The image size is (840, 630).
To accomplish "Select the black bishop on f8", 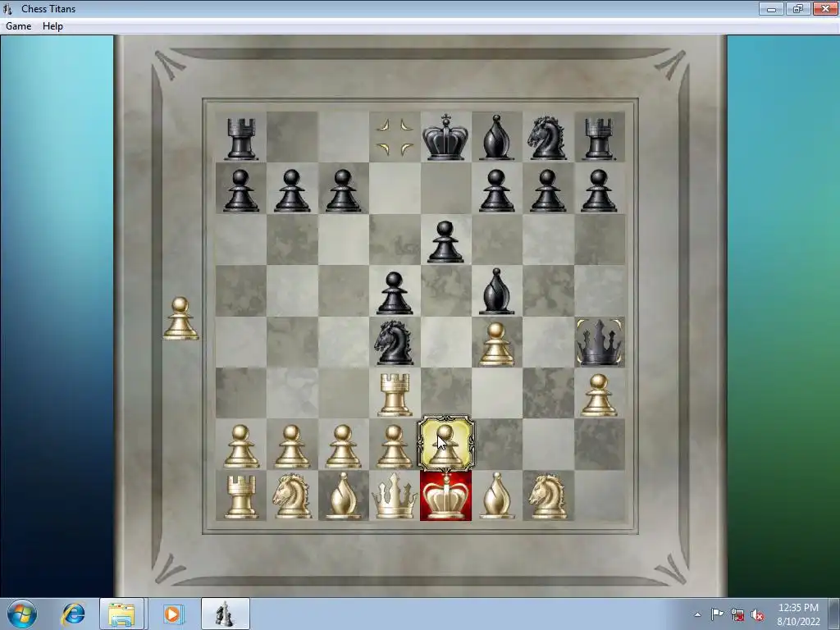I will [496, 137].
